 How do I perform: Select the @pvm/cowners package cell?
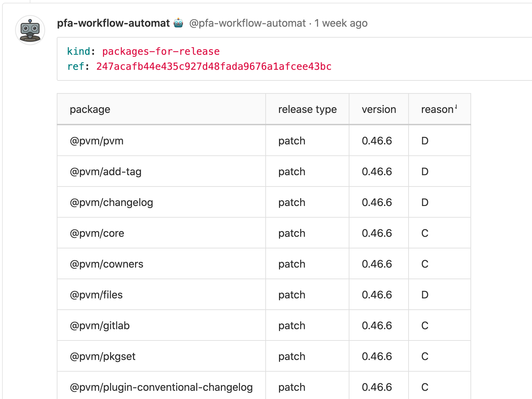coord(161,264)
